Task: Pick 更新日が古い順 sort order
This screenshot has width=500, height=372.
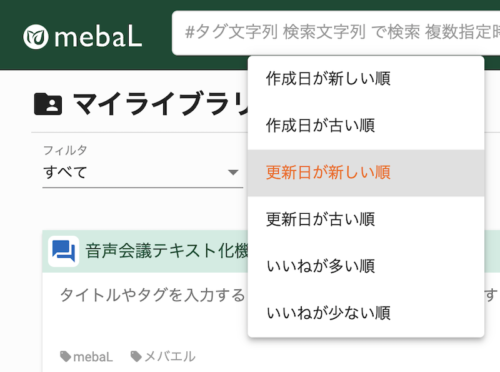Action: point(366,220)
